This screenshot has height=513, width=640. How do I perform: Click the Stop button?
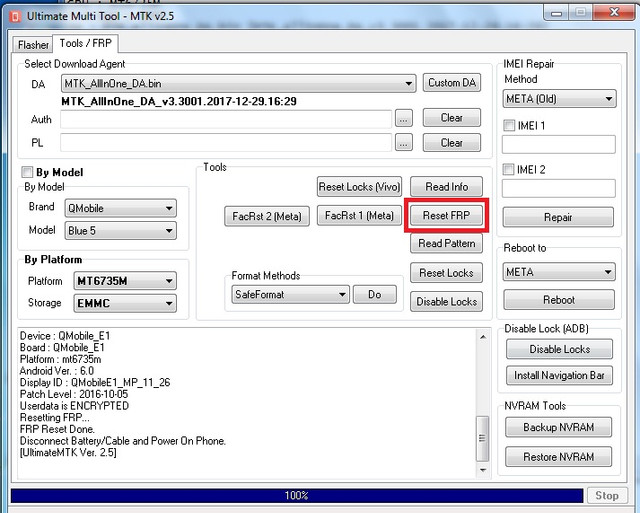(607, 496)
